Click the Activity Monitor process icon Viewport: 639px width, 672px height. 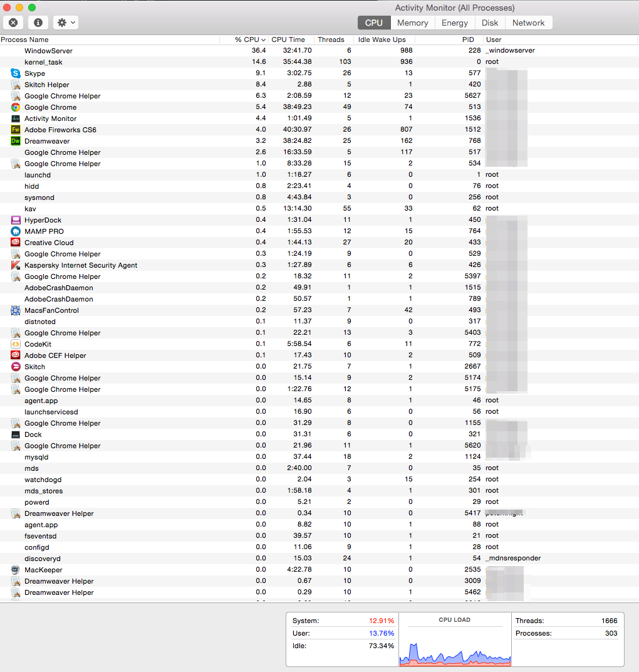point(16,118)
